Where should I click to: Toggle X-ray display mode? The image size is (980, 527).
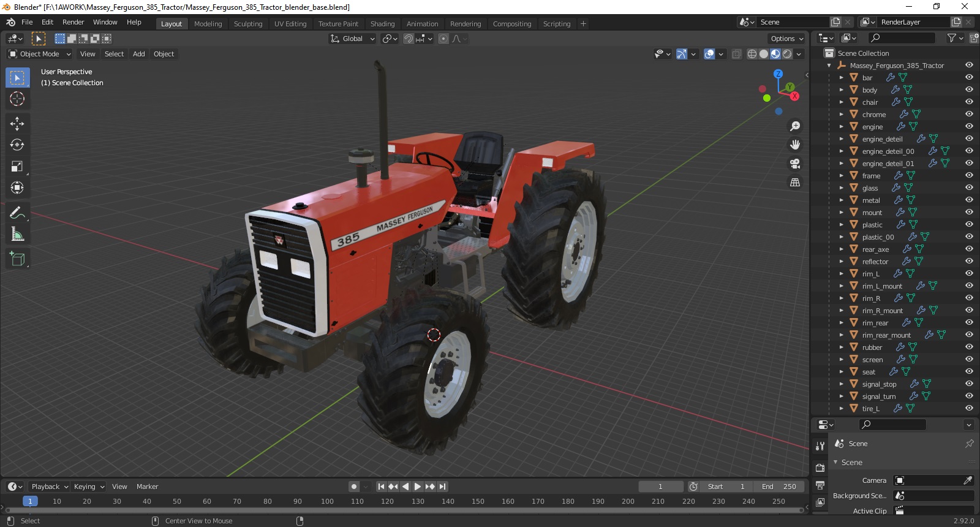coord(736,54)
